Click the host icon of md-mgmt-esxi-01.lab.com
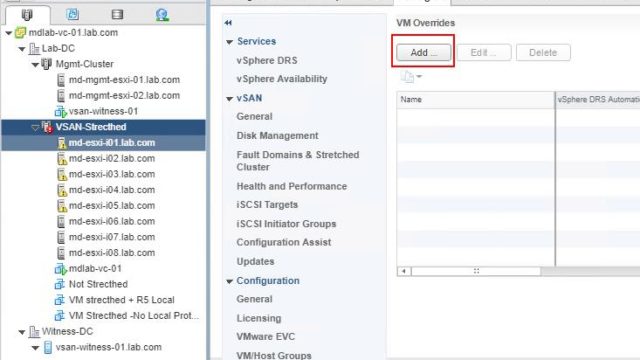The height and width of the screenshot is (360, 640). (61, 80)
